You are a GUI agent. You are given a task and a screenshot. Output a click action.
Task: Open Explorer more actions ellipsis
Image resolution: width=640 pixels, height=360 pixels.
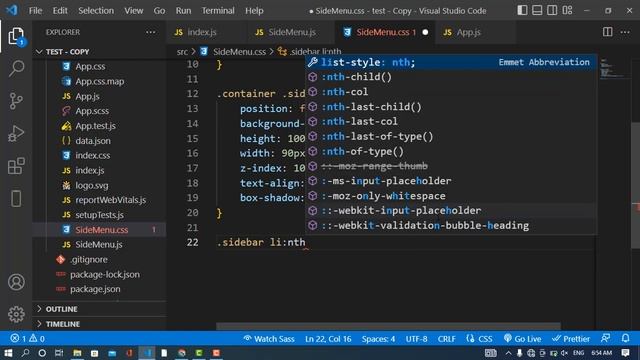pyautogui.click(x=151, y=32)
